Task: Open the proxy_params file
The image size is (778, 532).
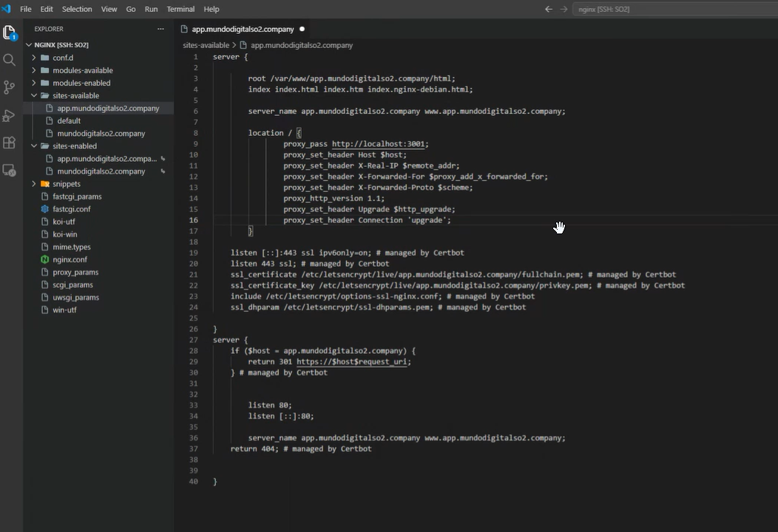Action: point(99,272)
